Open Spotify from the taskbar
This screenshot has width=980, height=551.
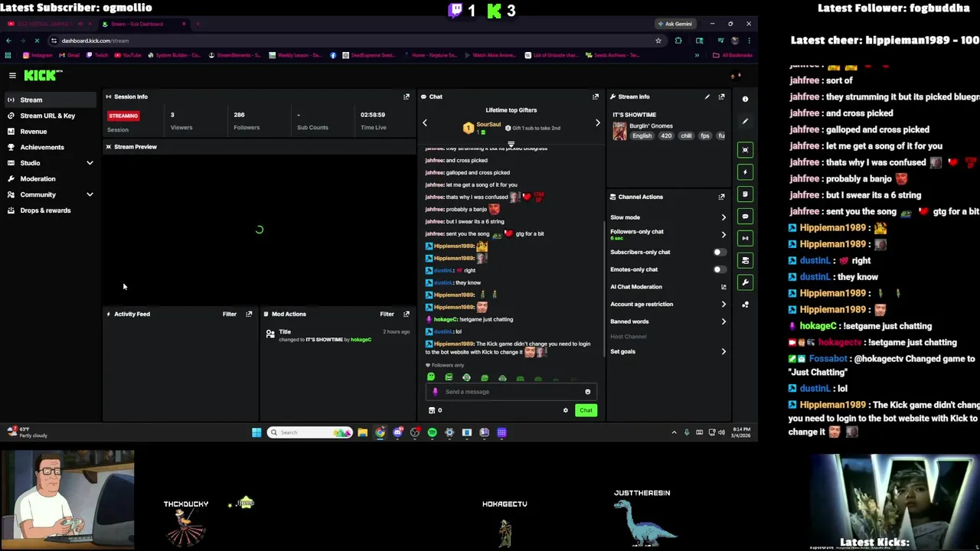pyautogui.click(x=432, y=432)
